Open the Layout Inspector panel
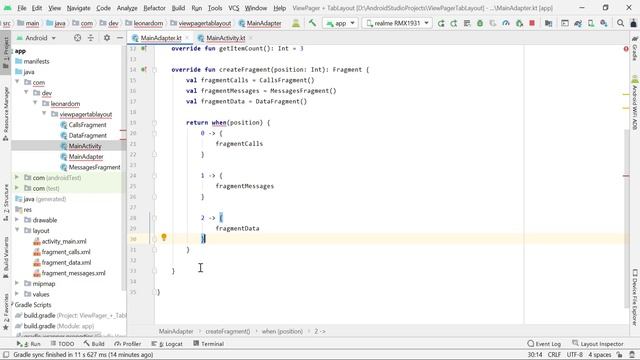Image resolution: width=640 pixels, height=360 pixels. tap(598, 344)
